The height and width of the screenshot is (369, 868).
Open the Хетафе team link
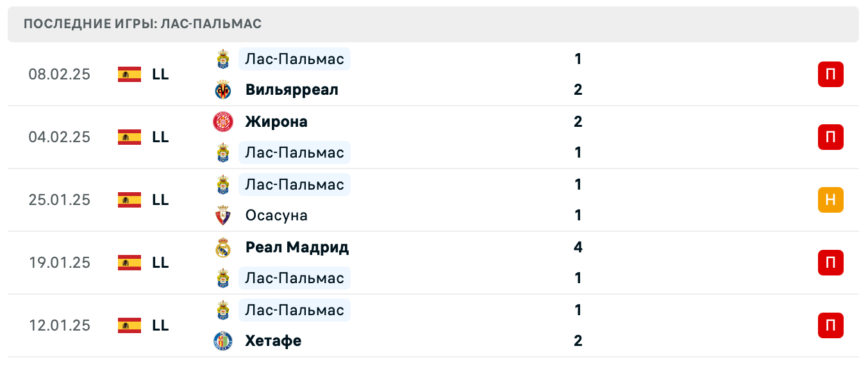(x=273, y=341)
